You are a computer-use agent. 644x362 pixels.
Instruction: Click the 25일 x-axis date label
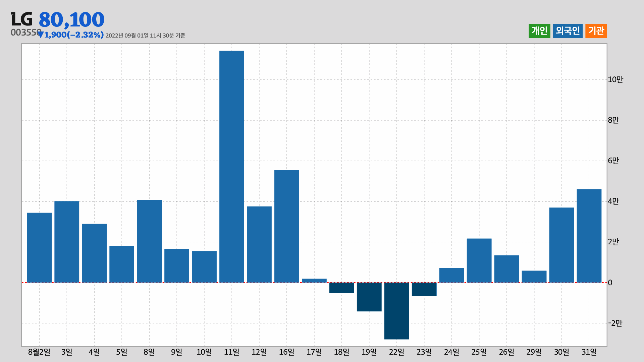pyautogui.click(x=479, y=352)
